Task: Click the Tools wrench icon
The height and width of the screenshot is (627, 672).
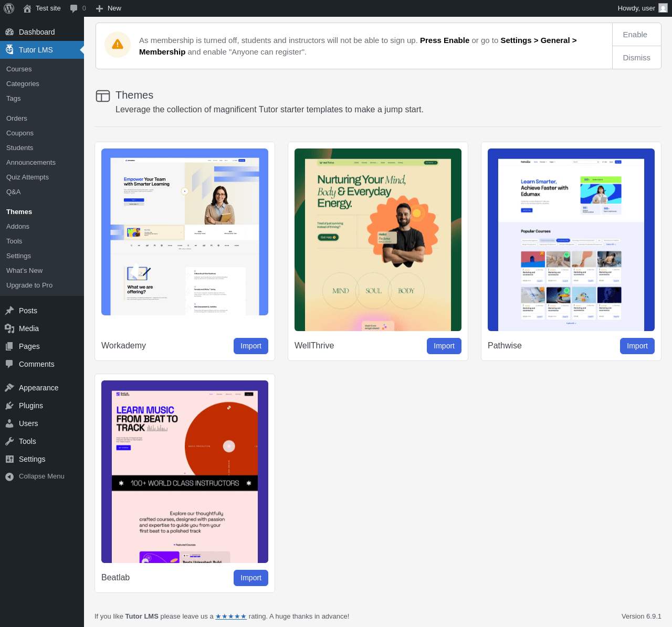Action: click(9, 441)
